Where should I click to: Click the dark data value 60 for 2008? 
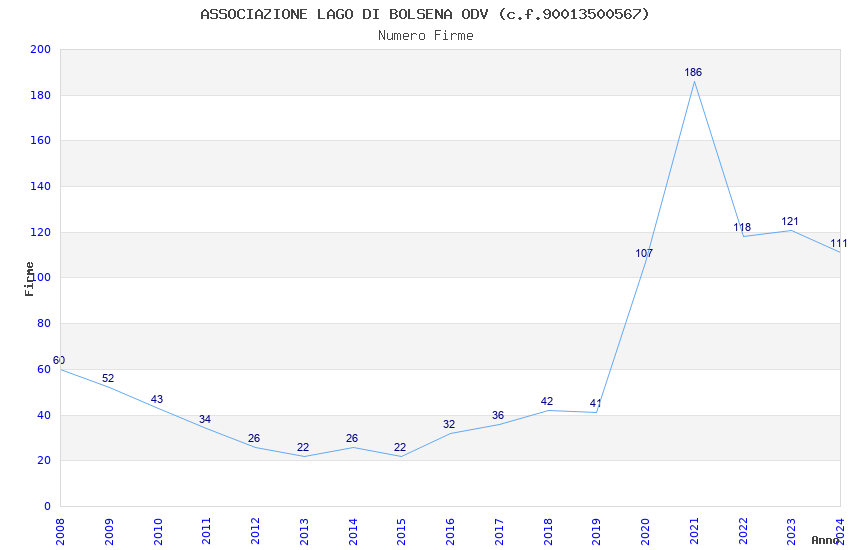59,360
